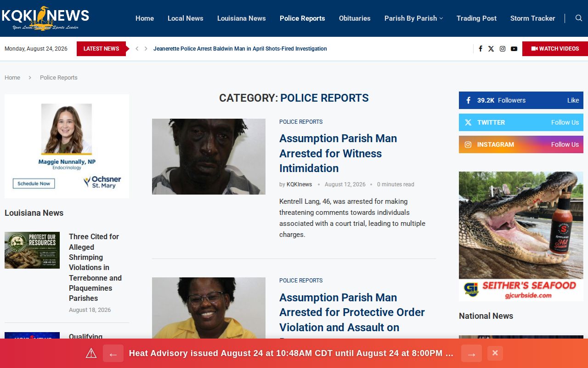Image resolution: width=588 pixels, height=368 pixels.
Task: Go to next weather alert arrow
Action: (471, 353)
